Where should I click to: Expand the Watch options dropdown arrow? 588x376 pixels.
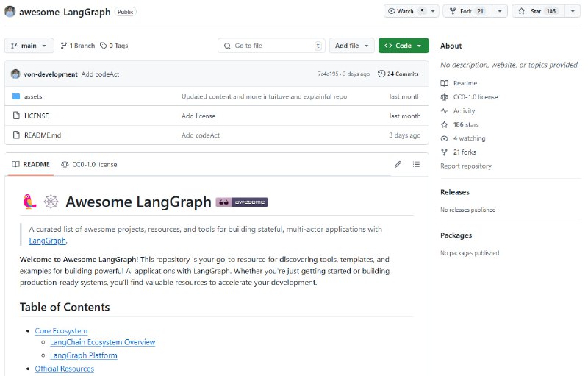[x=433, y=11]
